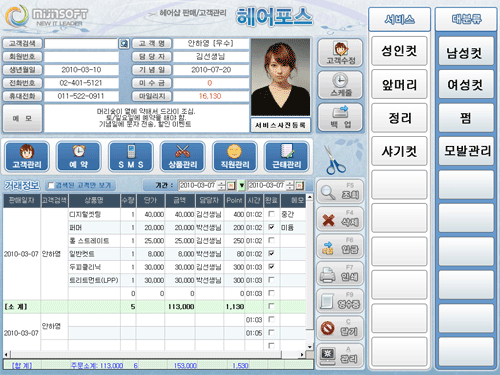Open the 예약 reservation clock icon
The image size is (500, 375).
(x=79, y=156)
